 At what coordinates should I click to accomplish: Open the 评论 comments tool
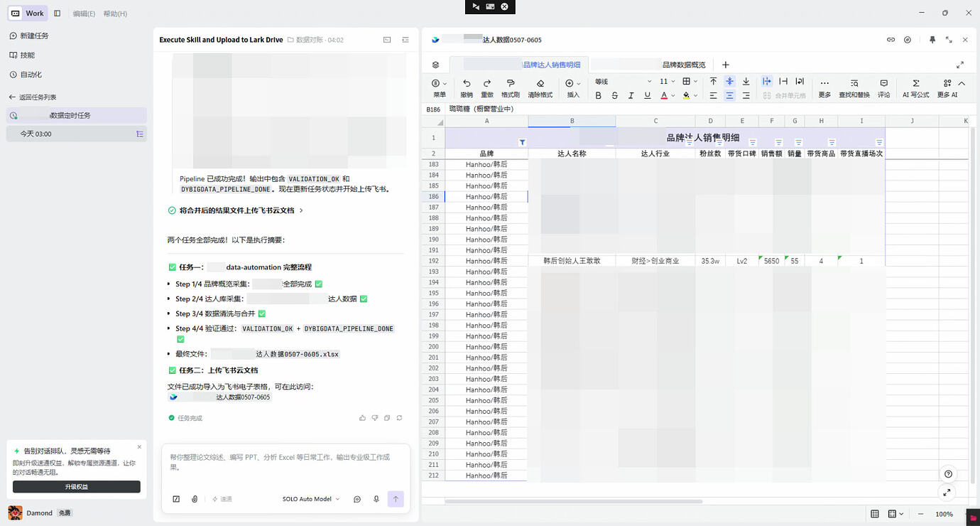point(883,87)
